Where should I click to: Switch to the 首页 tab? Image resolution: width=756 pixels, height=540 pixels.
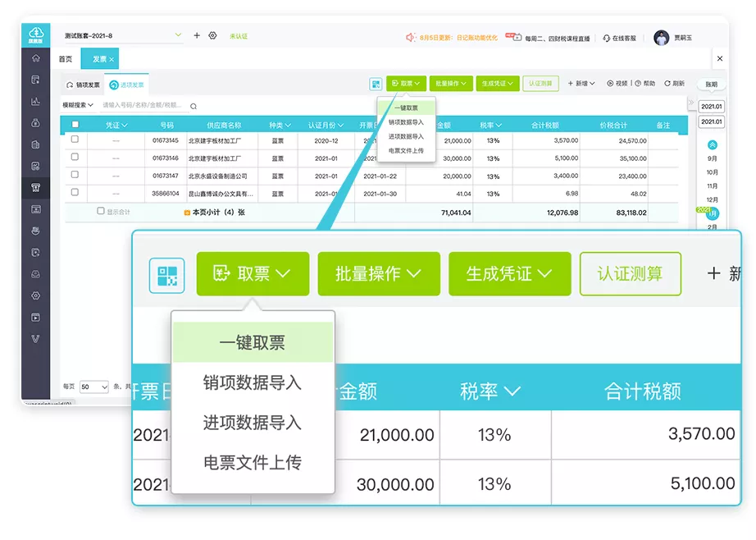pyautogui.click(x=65, y=59)
